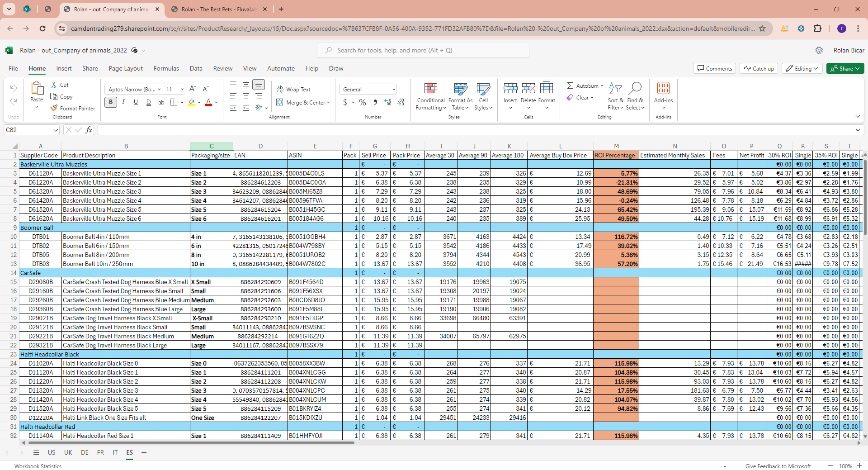Click the Find & Select magnifier
Viewport: 868px width, 470px height.
click(x=635, y=88)
